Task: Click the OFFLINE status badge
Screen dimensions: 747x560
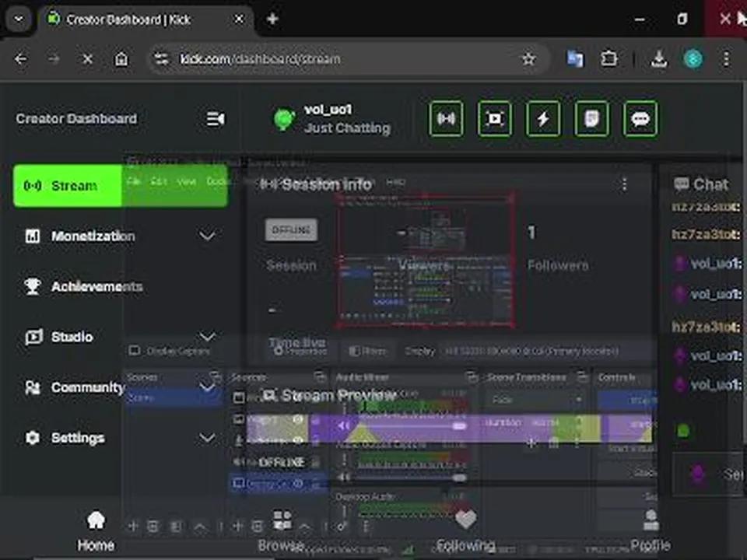Action: (x=291, y=230)
